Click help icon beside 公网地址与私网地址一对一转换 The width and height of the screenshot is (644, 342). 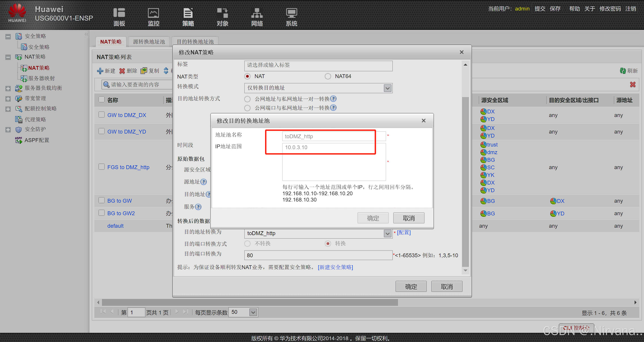pos(333,99)
